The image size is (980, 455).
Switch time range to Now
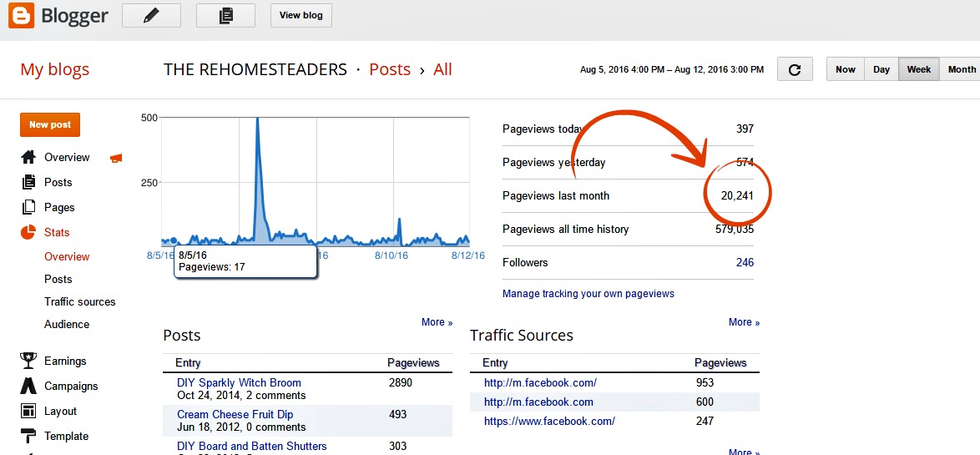click(845, 69)
